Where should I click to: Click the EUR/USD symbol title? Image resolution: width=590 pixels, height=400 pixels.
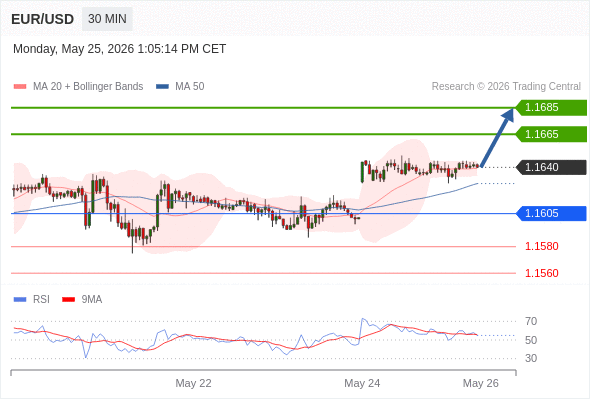click(x=43, y=19)
